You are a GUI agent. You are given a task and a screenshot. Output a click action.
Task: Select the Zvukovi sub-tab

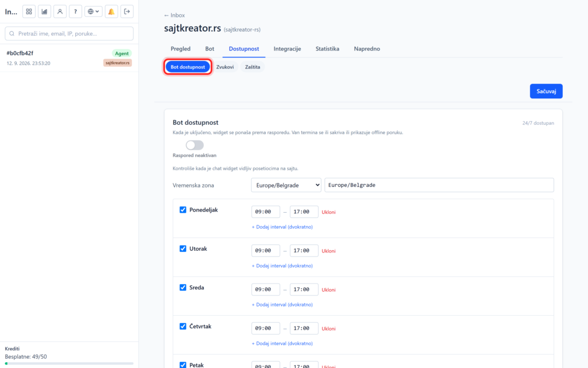pos(225,67)
